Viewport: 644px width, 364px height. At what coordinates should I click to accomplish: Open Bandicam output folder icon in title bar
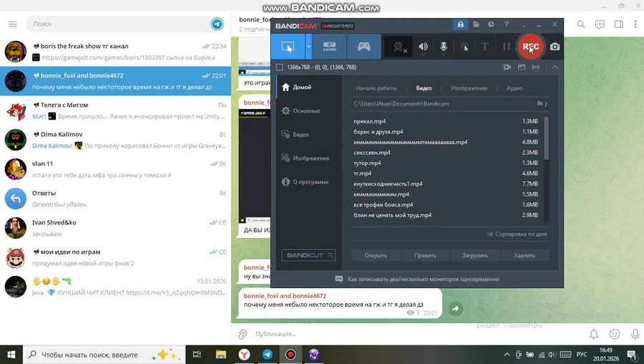[x=476, y=24]
